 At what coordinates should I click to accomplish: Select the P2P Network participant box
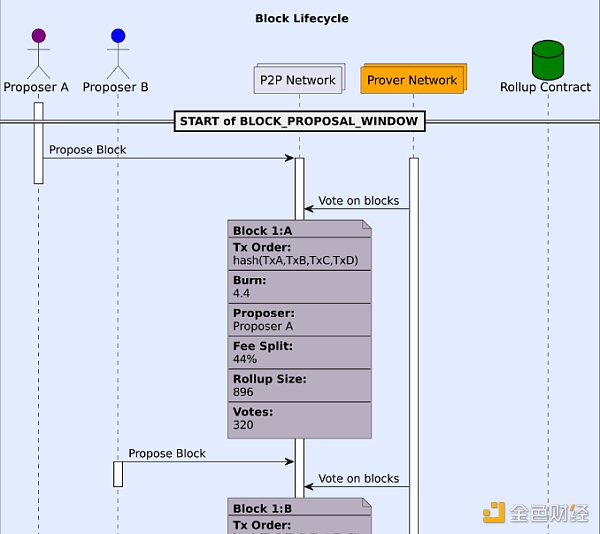pos(297,80)
